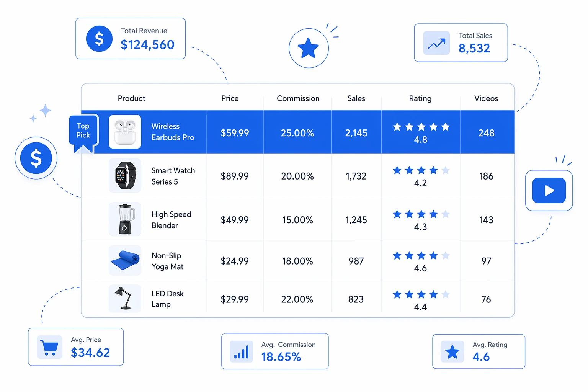Image resolution: width=588 pixels, height=392 pixels.
Task: Click the star rating in LED Desk Lamp row
Action: pyautogui.click(x=421, y=294)
